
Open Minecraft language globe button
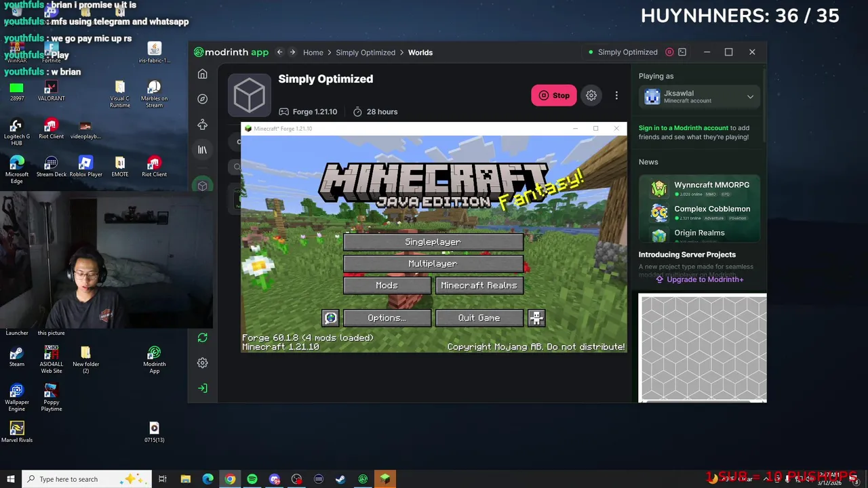coord(330,318)
